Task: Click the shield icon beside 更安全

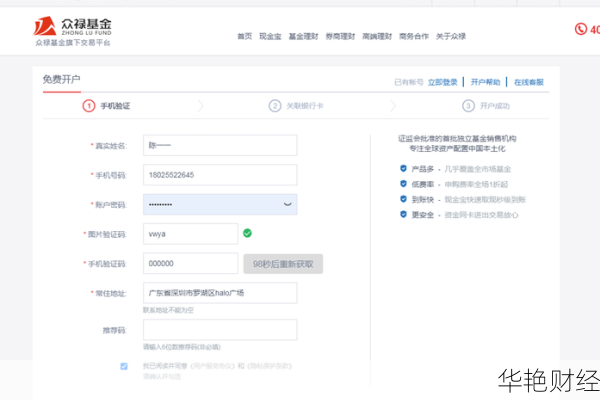Action: [x=403, y=214]
